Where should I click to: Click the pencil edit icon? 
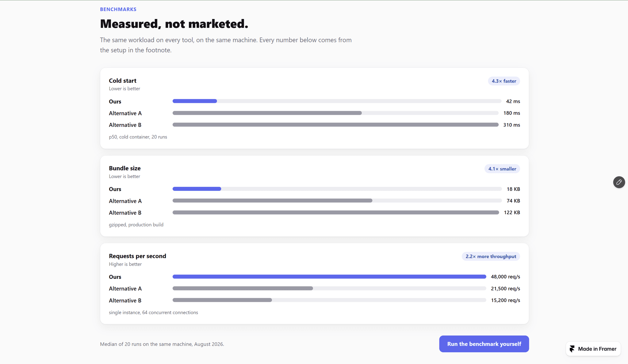pos(619,182)
